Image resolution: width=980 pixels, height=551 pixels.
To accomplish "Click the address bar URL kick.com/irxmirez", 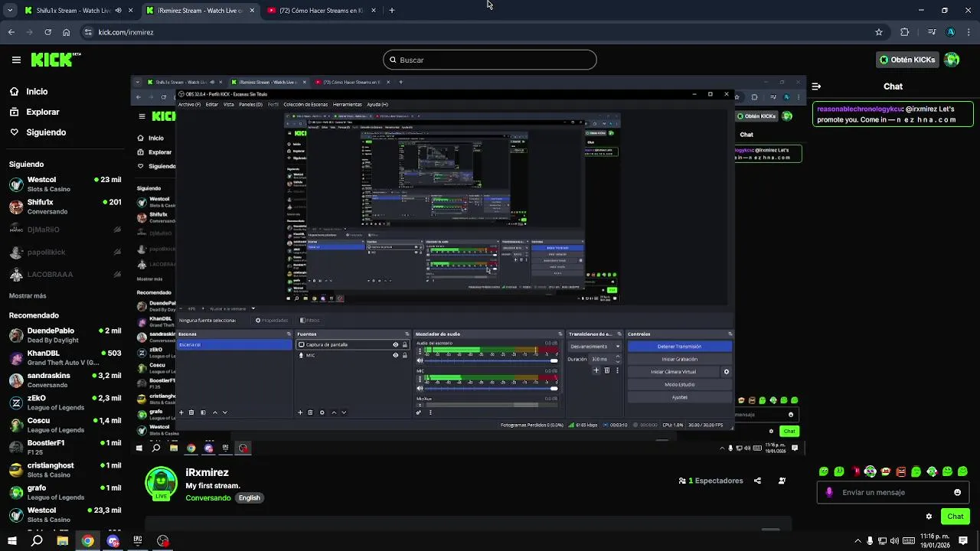I will pos(126,32).
